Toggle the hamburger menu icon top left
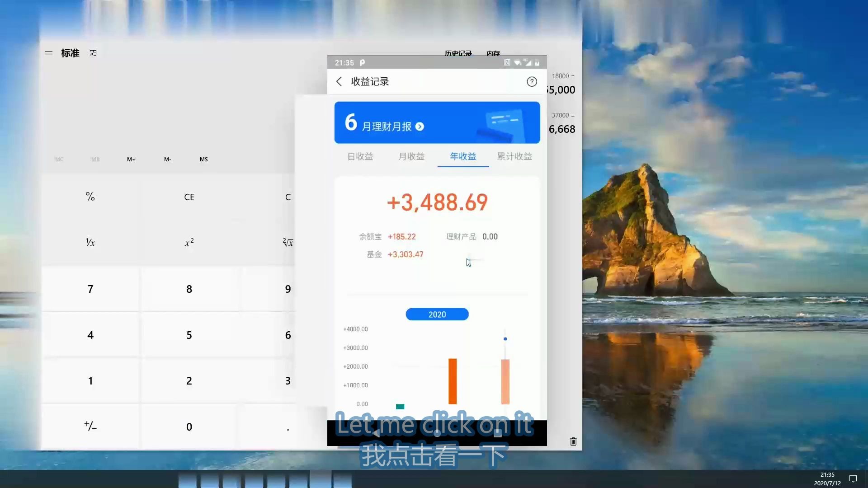This screenshot has width=868, height=488. (48, 52)
